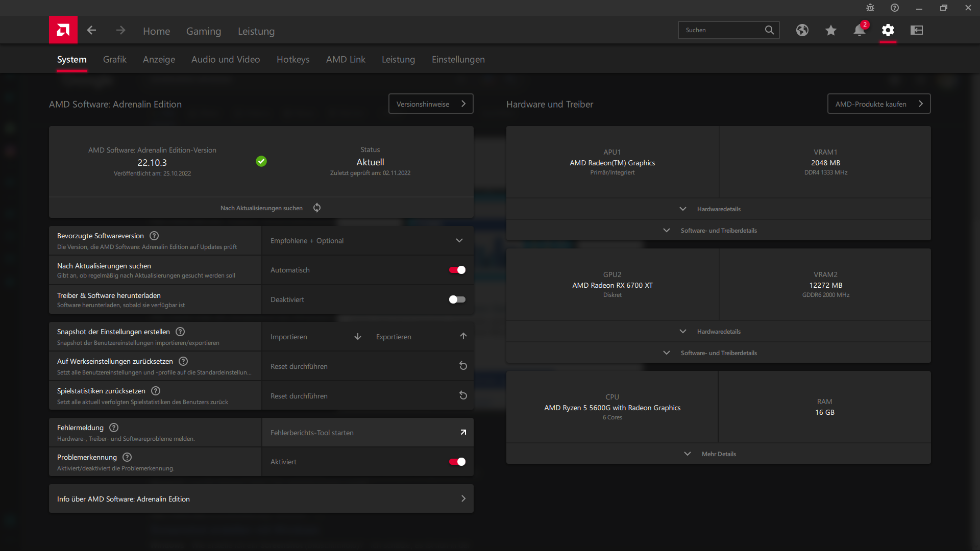This screenshot has height=551, width=980.
Task: Click the bug report icon in title bar
Action: (x=870, y=8)
